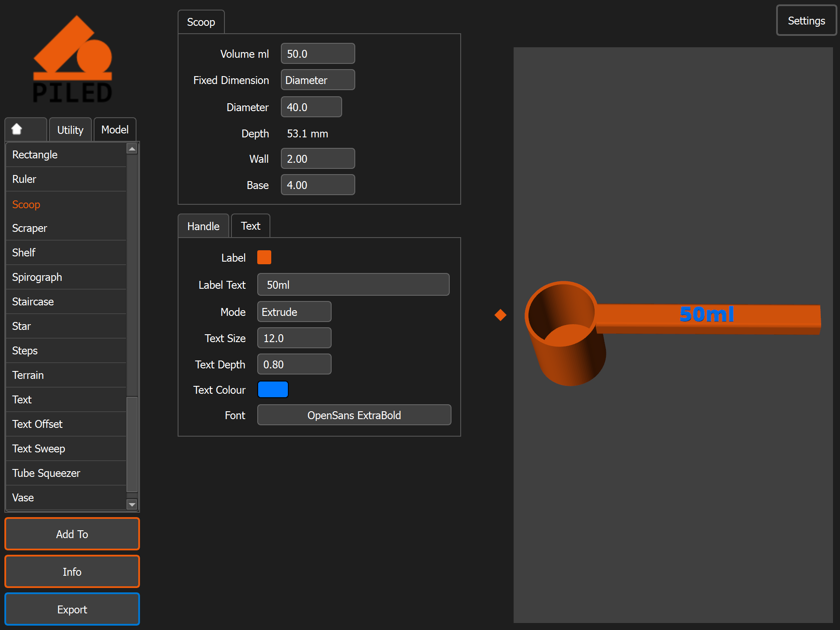
Task: Click the Export button
Action: 72,609
